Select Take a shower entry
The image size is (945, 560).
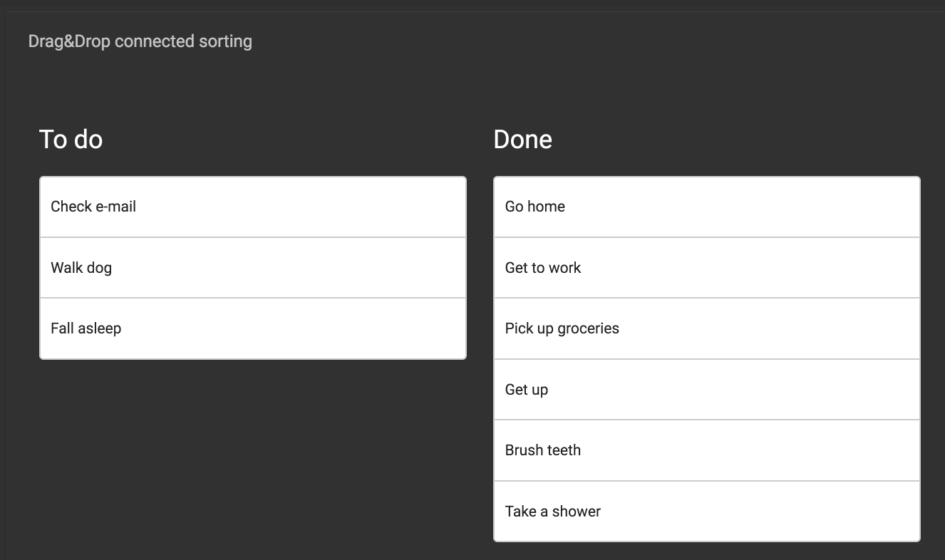707,512
